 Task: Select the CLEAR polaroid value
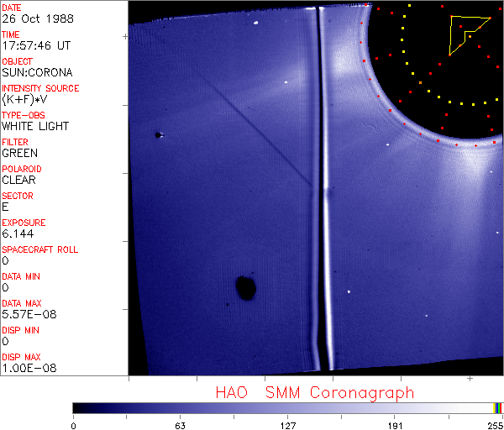pos(19,181)
